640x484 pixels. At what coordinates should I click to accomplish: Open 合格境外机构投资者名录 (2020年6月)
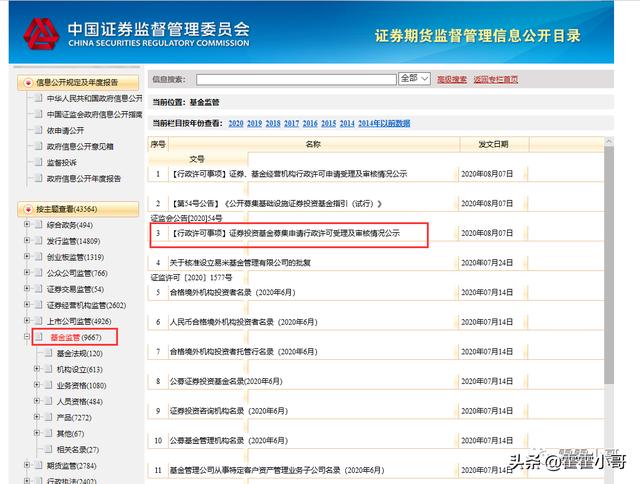click(233, 293)
